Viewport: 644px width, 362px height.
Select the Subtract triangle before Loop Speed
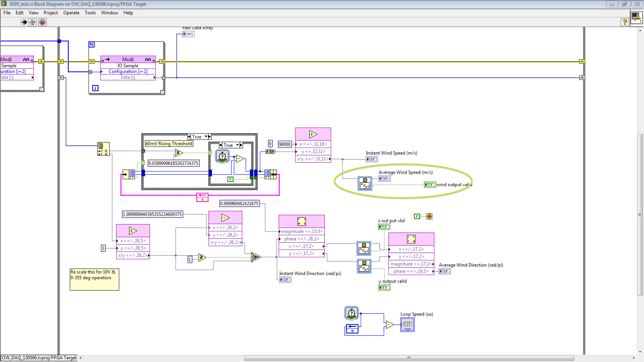(390, 325)
